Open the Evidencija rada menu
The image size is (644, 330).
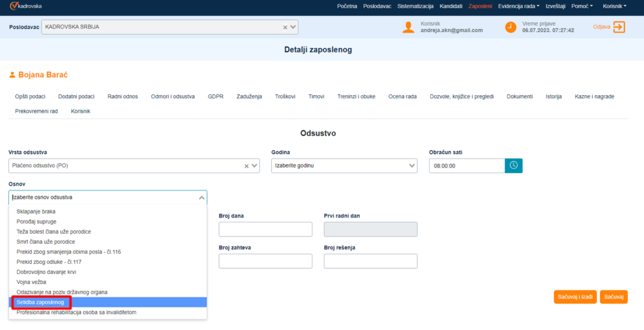point(518,6)
